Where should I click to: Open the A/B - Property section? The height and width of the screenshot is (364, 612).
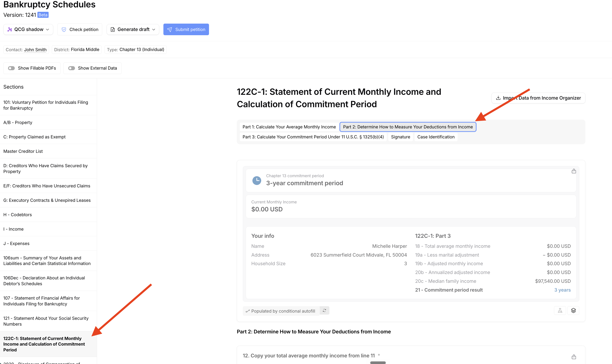point(48,122)
